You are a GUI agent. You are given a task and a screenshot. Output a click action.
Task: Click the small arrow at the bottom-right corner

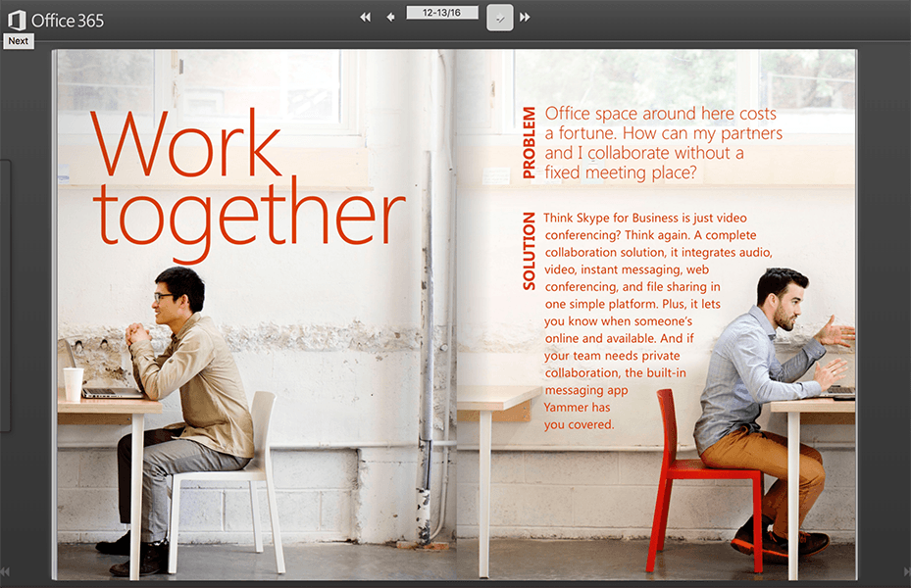coord(905,571)
